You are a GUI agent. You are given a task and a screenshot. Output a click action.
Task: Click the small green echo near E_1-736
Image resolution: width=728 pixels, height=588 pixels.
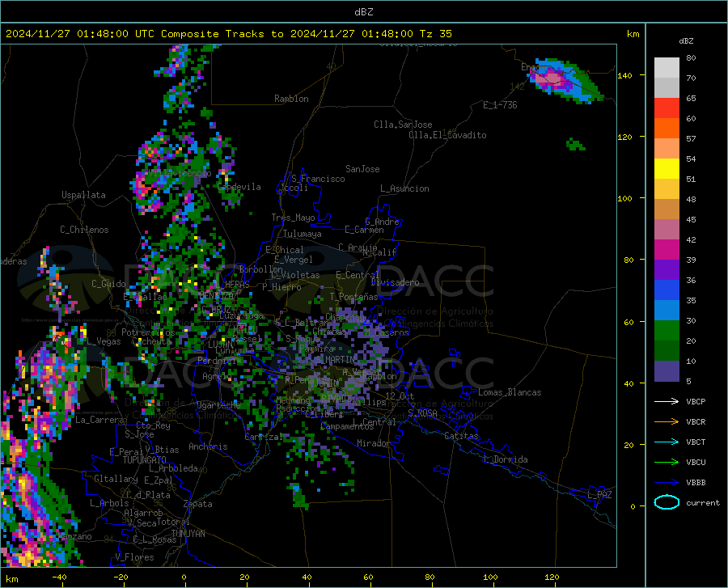coord(576,144)
